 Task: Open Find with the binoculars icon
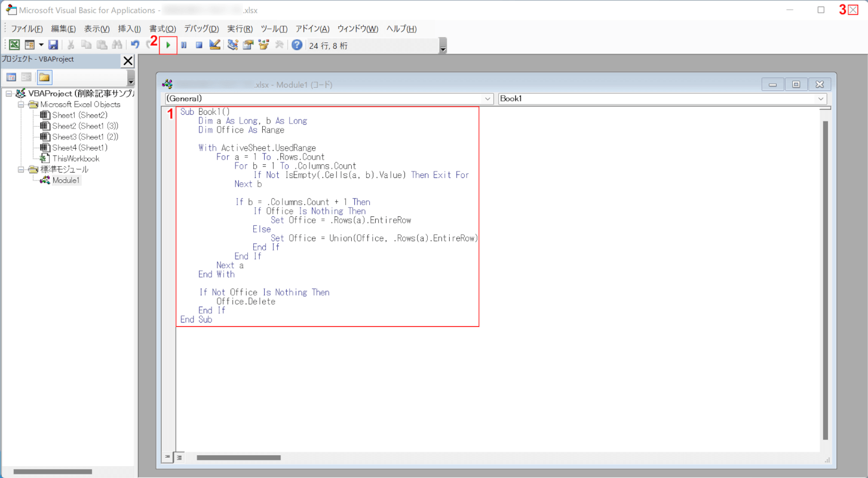[x=117, y=45]
